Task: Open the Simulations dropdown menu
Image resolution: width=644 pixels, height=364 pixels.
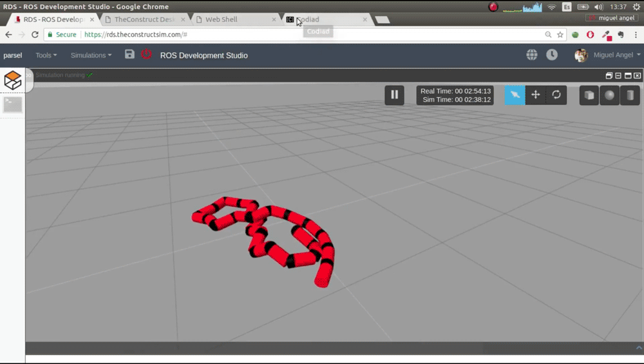Action: click(91, 55)
